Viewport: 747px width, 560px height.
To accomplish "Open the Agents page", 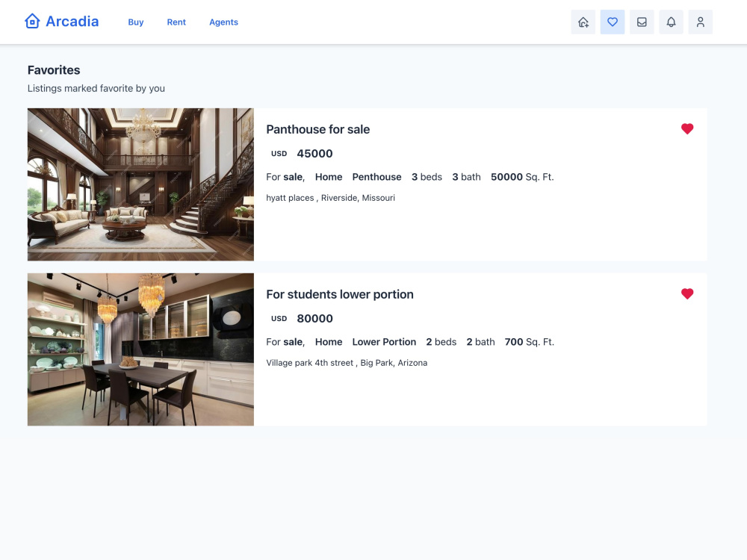I will pos(223,22).
